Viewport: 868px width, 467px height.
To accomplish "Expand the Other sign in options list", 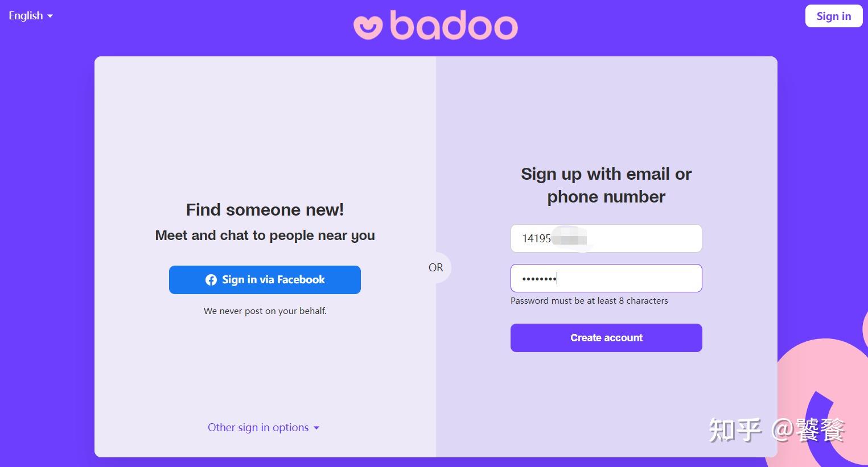I will 259,427.
